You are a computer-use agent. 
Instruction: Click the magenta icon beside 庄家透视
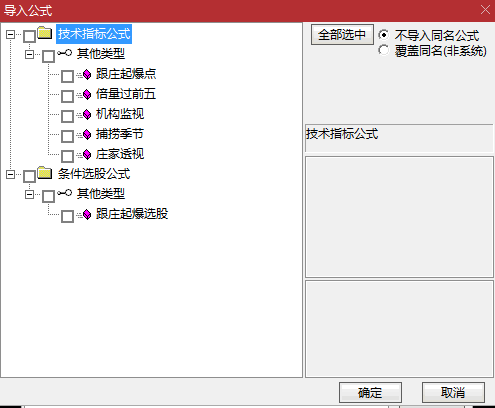(87, 155)
